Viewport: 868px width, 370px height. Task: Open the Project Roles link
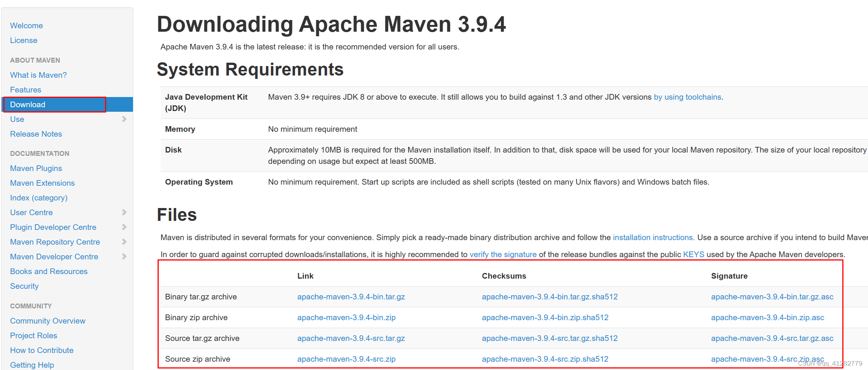[x=34, y=336]
